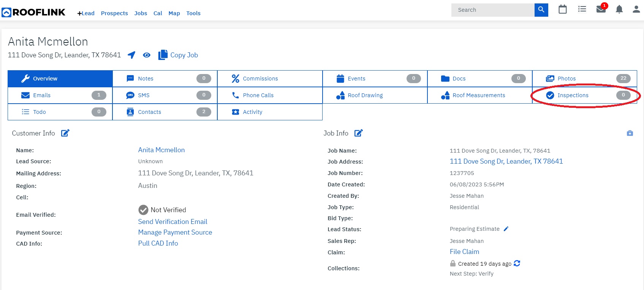Click the RoofLink logo
The image size is (644, 290).
pyautogui.click(x=33, y=13)
